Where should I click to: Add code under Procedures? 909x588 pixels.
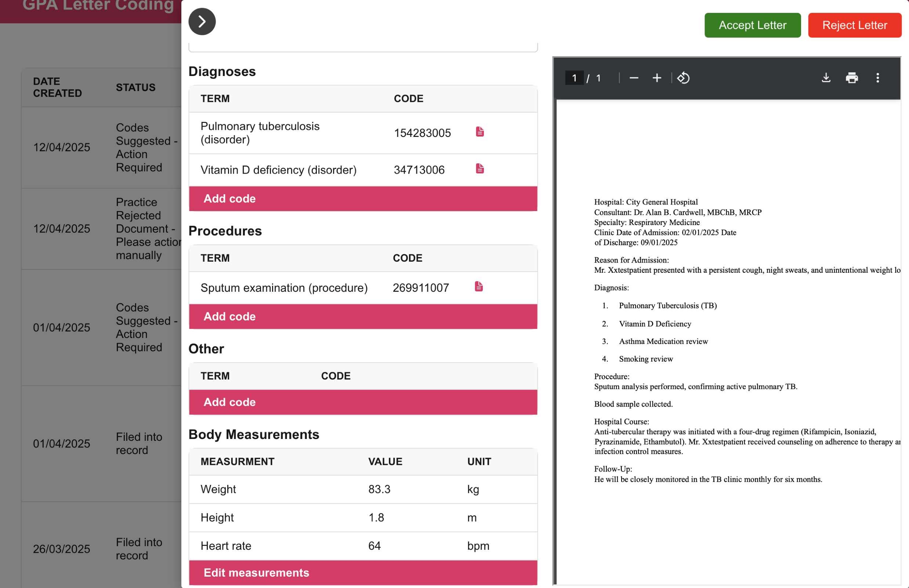[363, 316]
